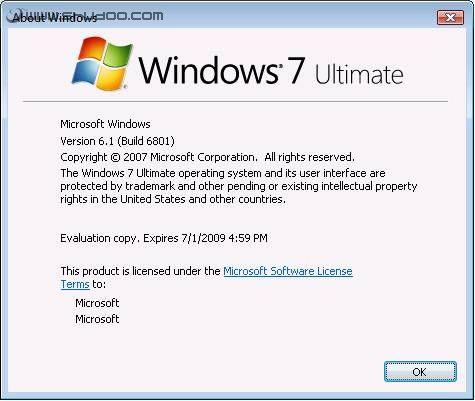This screenshot has width=475, height=401.
Task: Click the large 7 numeral
Action: coord(297,70)
